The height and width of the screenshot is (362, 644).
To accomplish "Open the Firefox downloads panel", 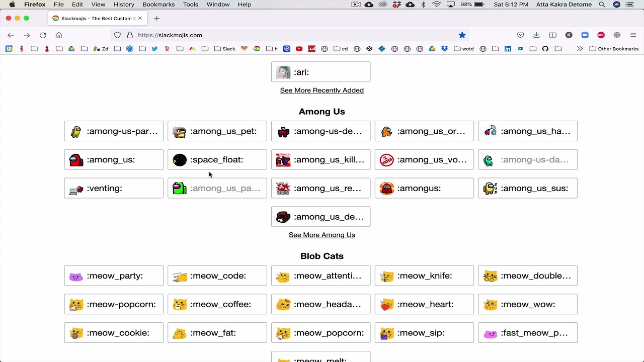I will point(536,35).
